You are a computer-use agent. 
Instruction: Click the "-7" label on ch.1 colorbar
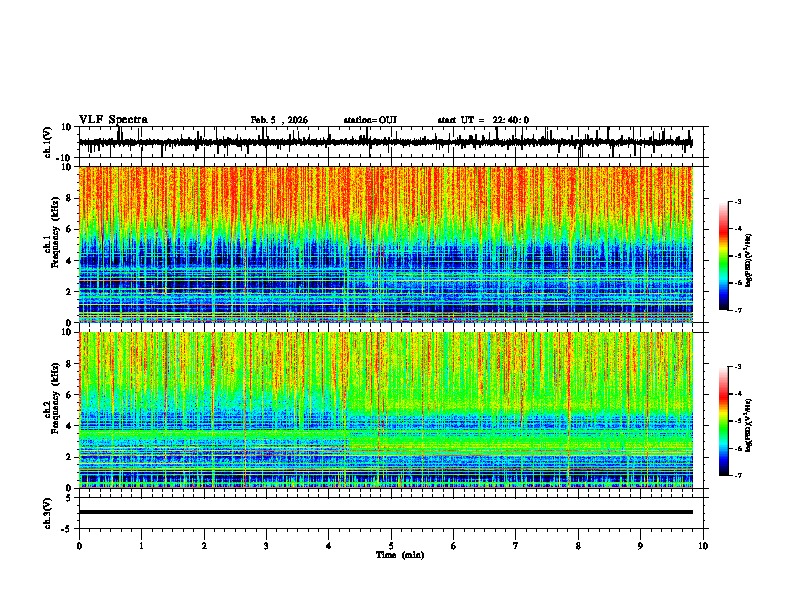(x=738, y=310)
